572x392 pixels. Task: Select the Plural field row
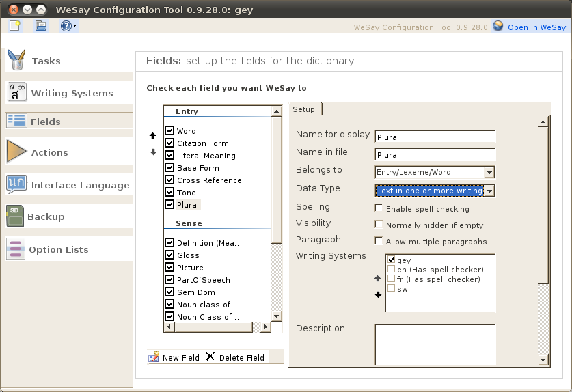pos(188,205)
